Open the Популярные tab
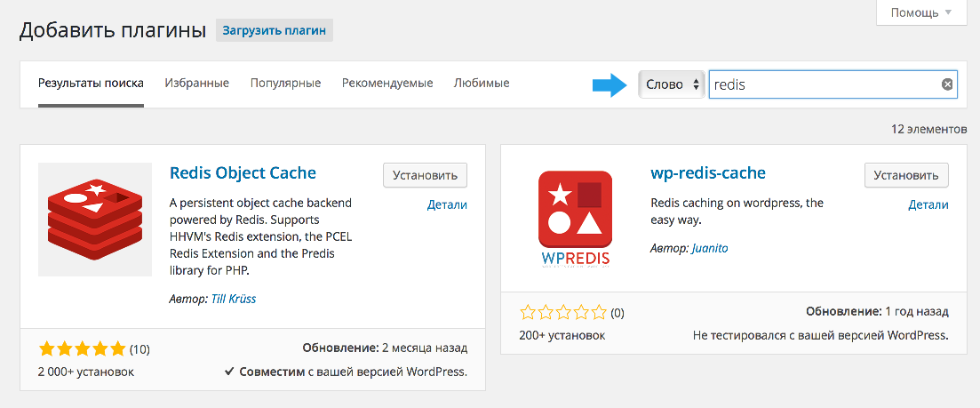The width and height of the screenshot is (980, 408). click(x=285, y=83)
